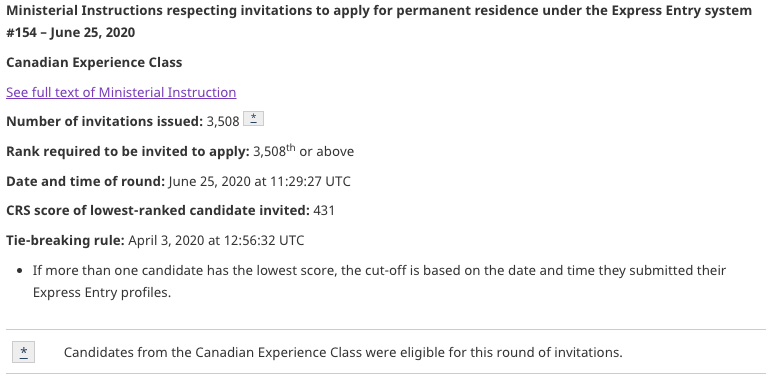Image resolution: width=772 pixels, height=379 pixels.
Task: Click the 3,508 invitations value
Action: [223, 122]
